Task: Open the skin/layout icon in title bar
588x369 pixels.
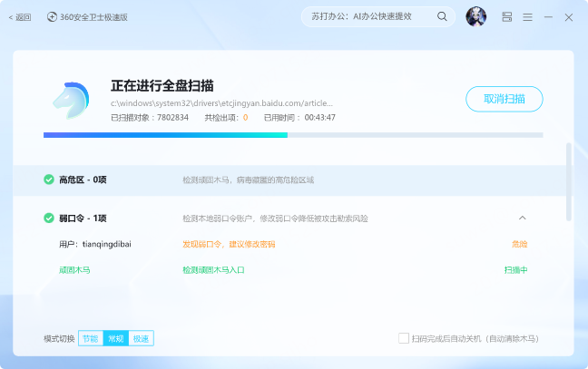Action: (x=507, y=16)
